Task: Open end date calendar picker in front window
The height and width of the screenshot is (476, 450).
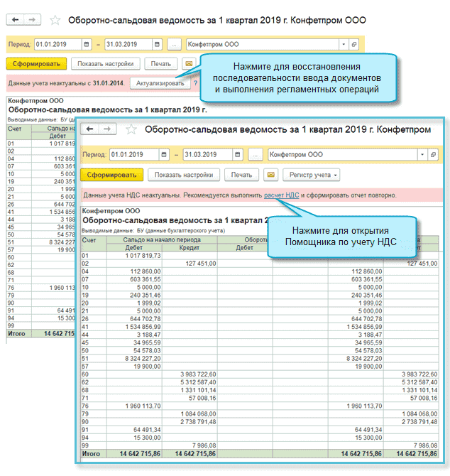Action: (x=238, y=154)
